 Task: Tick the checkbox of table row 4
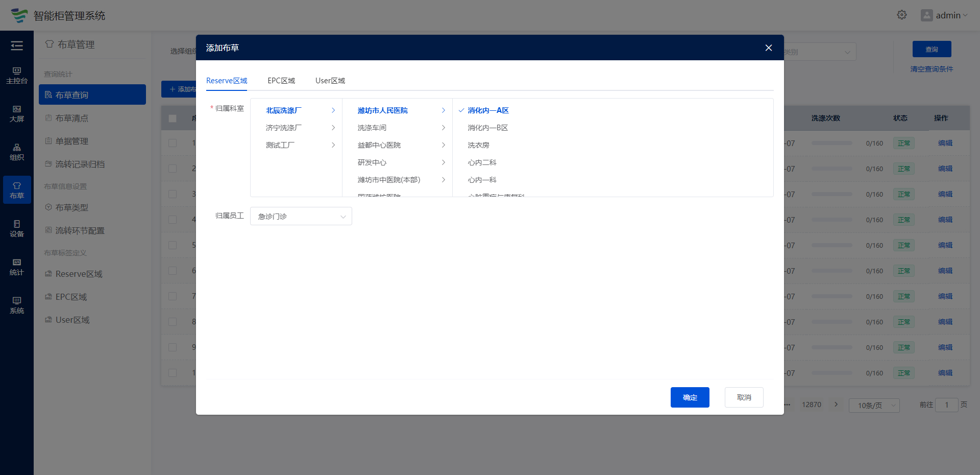pos(173,220)
